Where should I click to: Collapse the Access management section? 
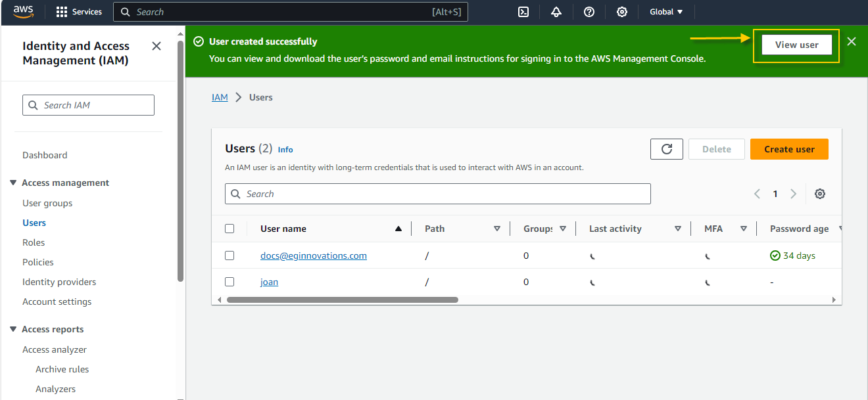[13, 183]
